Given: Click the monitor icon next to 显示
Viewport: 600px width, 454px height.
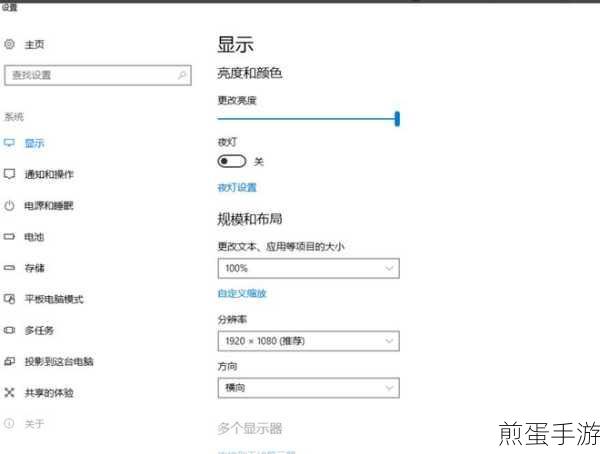Looking at the screenshot, I should 9,143.
